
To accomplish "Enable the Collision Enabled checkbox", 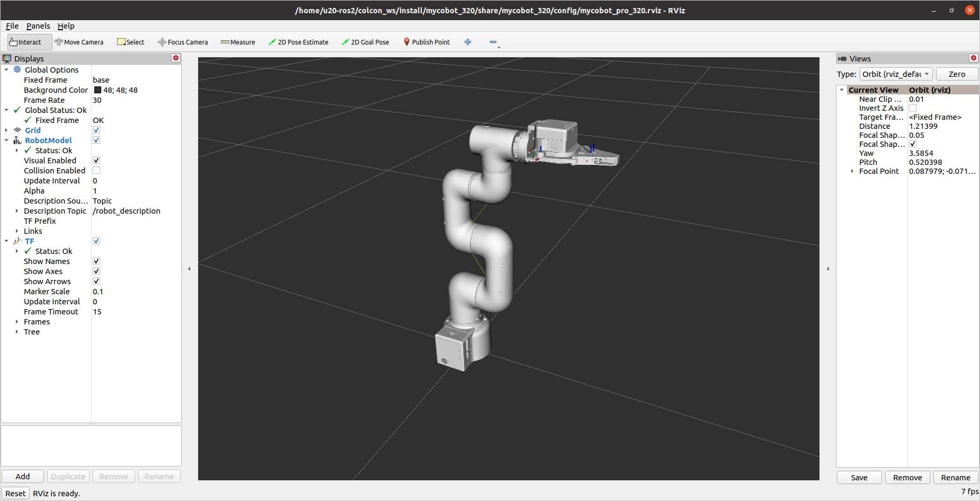I will click(x=96, y=171).
